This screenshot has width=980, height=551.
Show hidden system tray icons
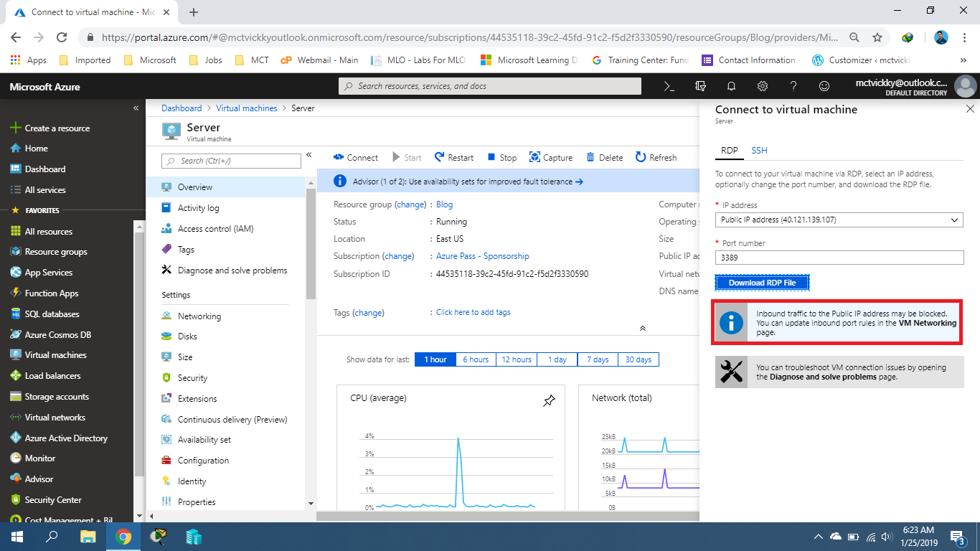(819, 537)
